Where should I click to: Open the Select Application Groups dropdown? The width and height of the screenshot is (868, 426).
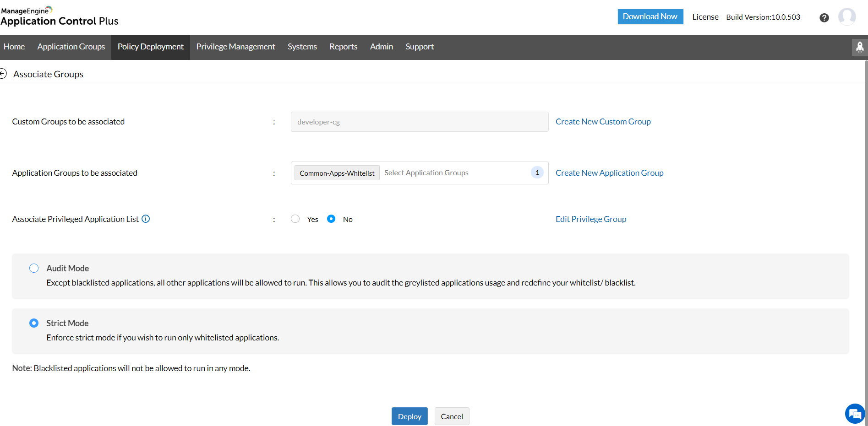[x=453, y=173]
